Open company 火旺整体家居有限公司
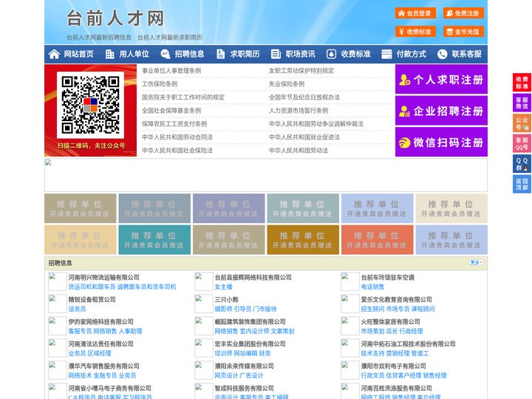This screenshot has width=532, height=399. pos(391,321)
